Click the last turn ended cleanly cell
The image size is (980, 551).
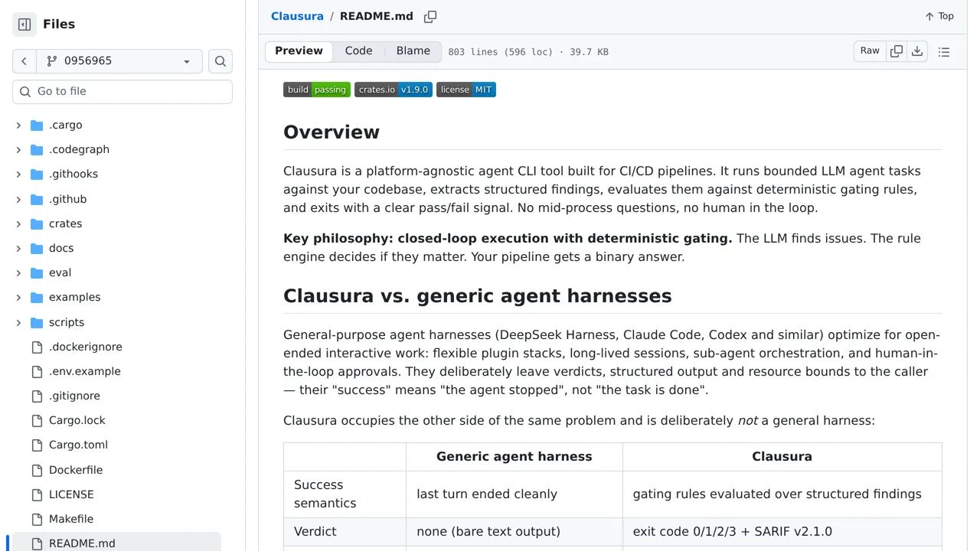coord(514,494)
